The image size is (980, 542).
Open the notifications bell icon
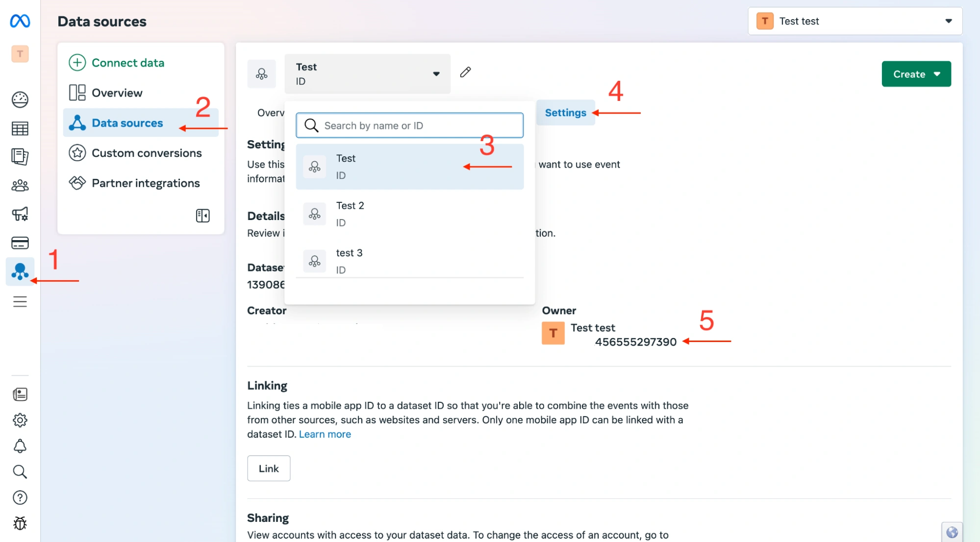(x=20, y=446)
